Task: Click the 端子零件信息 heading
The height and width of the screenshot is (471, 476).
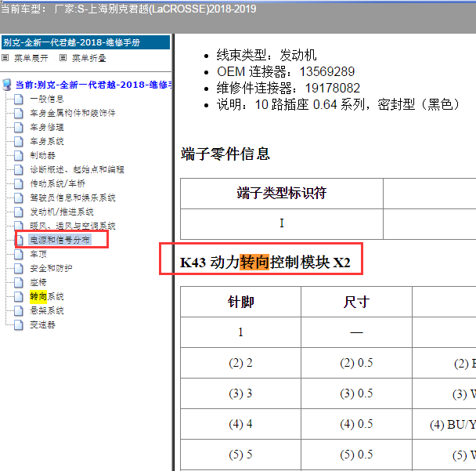Action: (225, 154)
